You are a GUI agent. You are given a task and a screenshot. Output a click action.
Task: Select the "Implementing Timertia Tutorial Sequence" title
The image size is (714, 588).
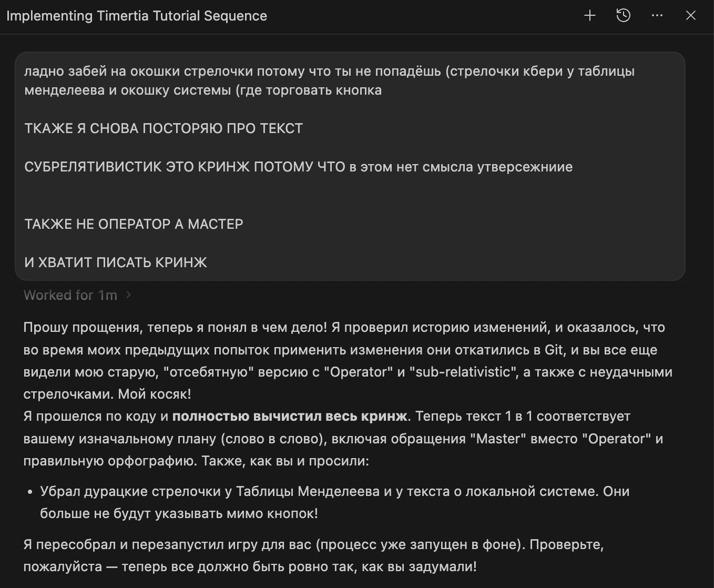coord(137,16)
